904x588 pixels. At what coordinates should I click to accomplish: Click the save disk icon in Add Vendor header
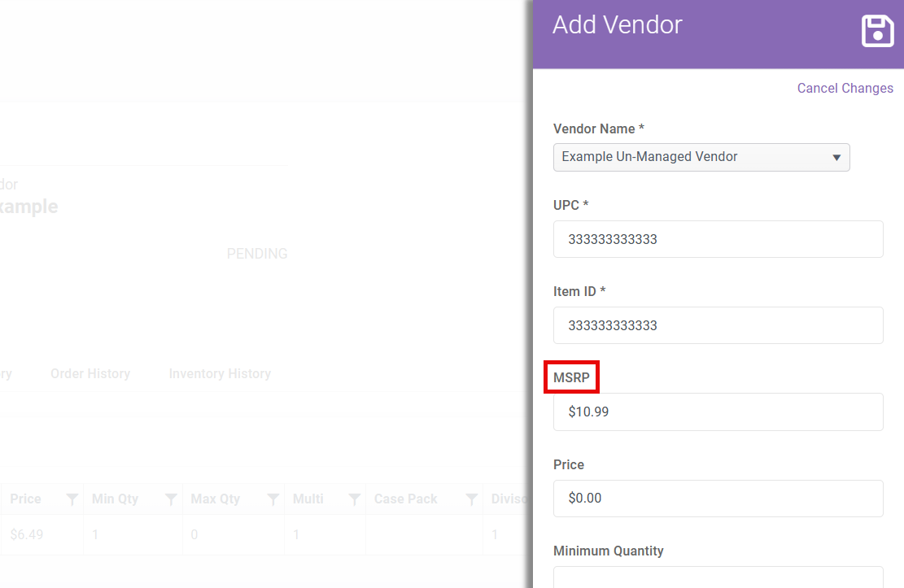tap(877, 31)
